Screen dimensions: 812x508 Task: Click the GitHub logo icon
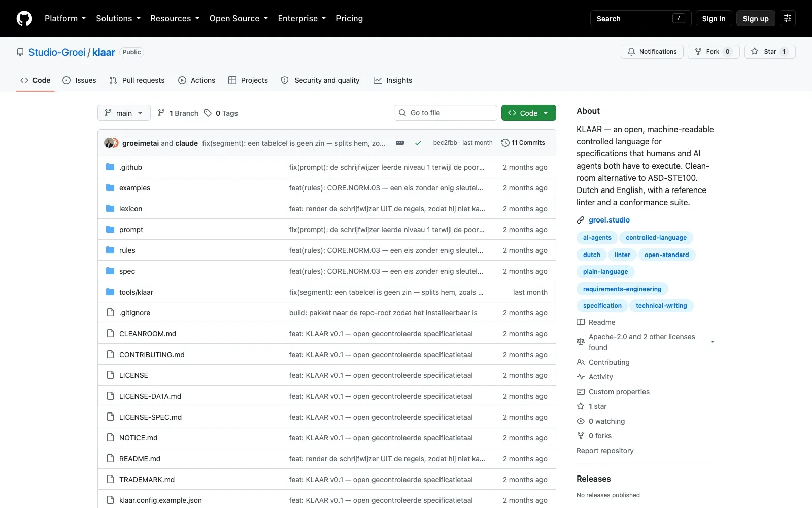pyautogui.click(x=24, y=18)
